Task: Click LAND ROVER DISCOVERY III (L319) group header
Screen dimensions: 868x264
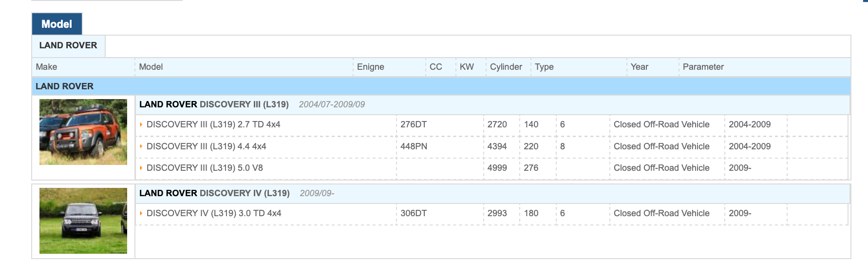Action: [x=214, y=104]
